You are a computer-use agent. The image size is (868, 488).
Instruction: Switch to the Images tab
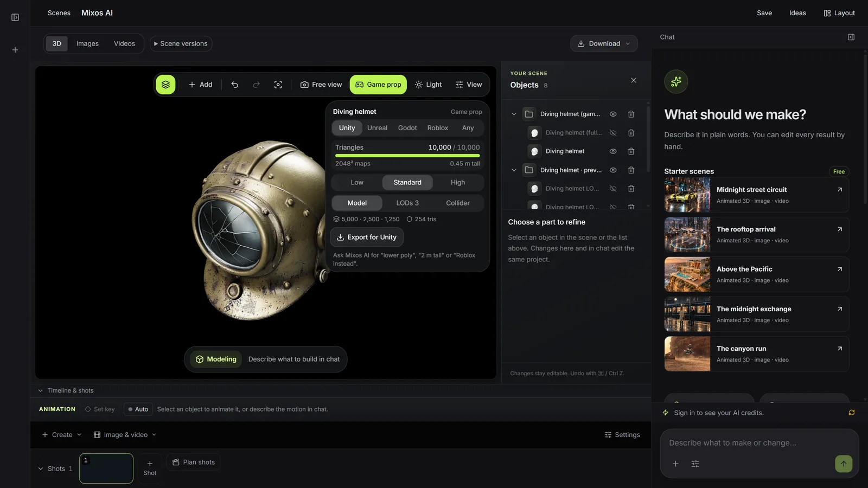coord(87,43)
